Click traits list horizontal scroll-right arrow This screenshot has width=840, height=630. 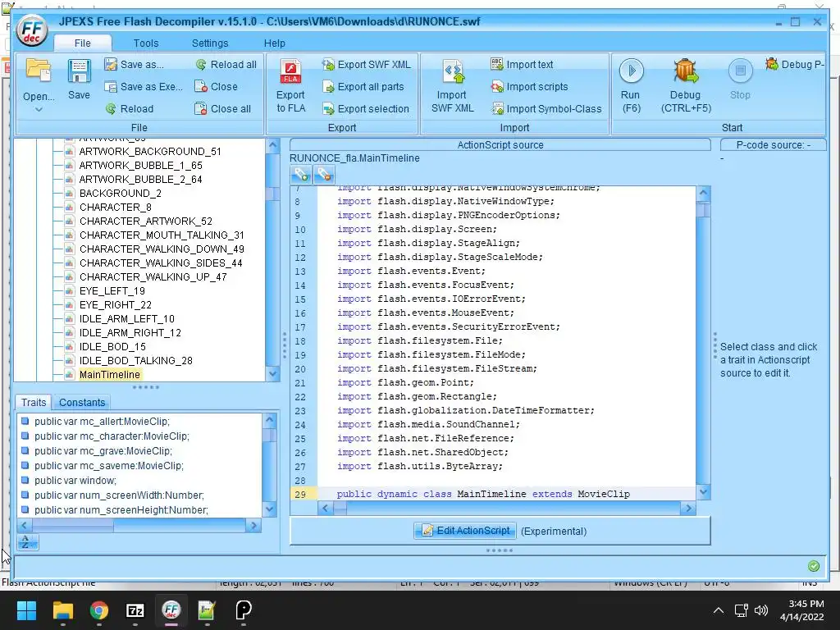(253, 526)
